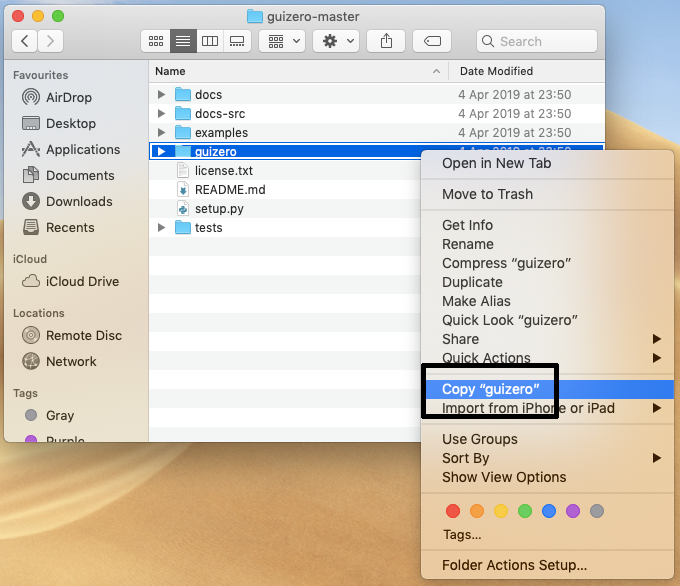Image resolution: width=680 pixels, height=586 pixels.
Task: Choose Quick Look "guizero"
Action: (x=547, y=320)
